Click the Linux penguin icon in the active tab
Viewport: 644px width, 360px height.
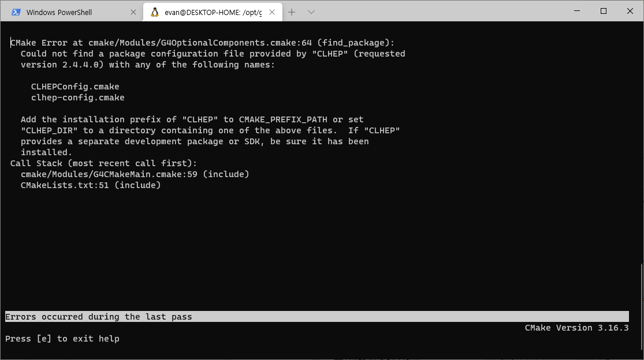[x=155, y=12]
